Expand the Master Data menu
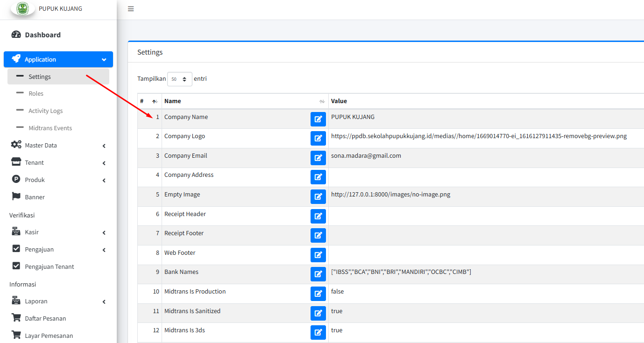Viewport: 644px width, 343px height. [x=58, y=145]
